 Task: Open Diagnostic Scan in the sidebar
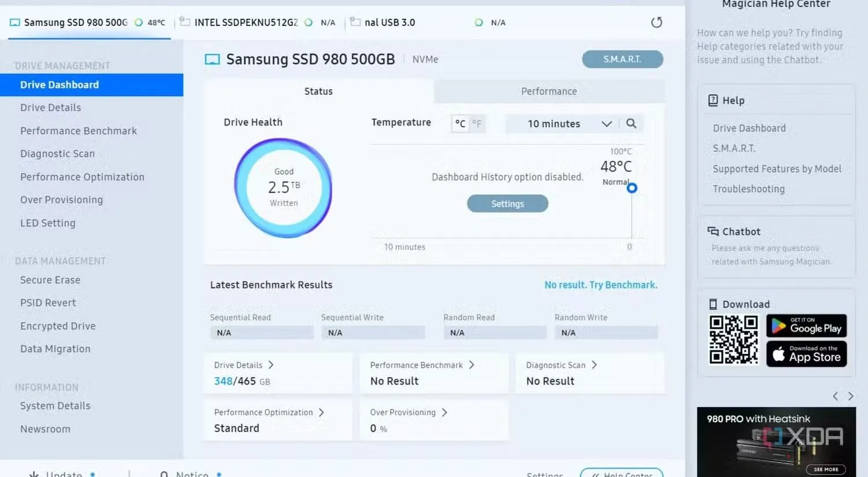coord(57,154)
